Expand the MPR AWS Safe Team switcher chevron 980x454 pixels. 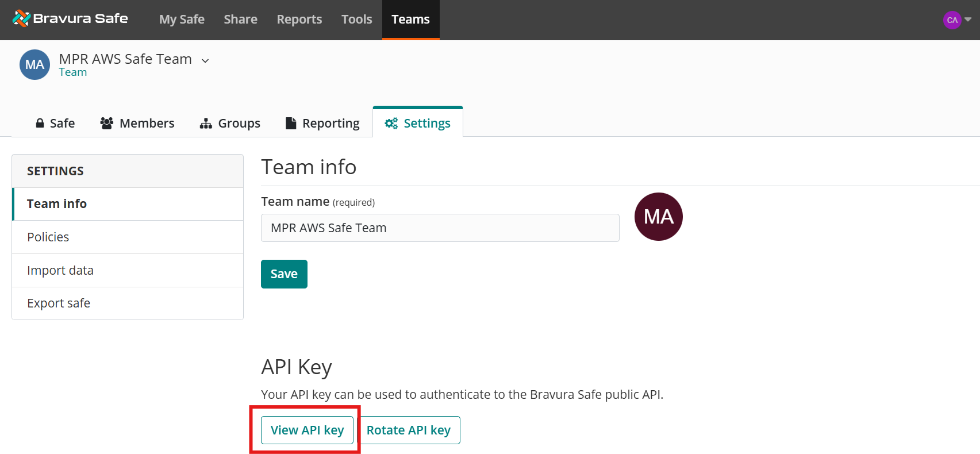pyautogui.click(x=205, y=60)
